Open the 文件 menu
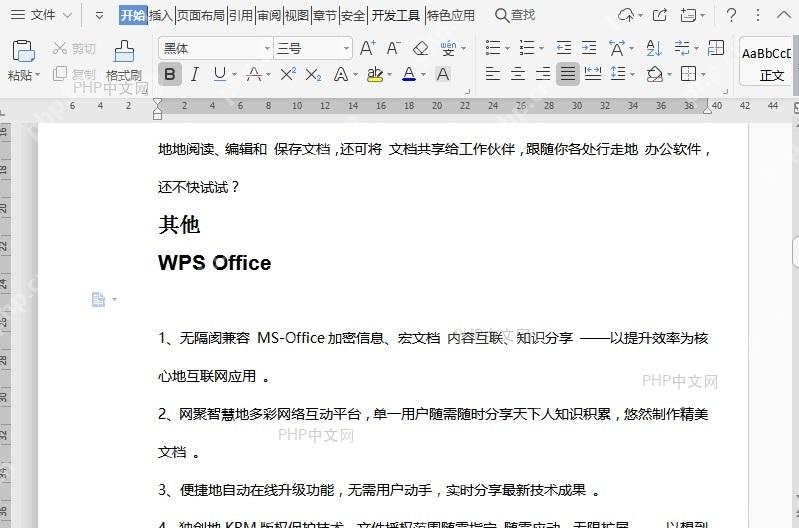Image resolution: width=799 pixels, height=528 pixels. [x=33, y=15]
